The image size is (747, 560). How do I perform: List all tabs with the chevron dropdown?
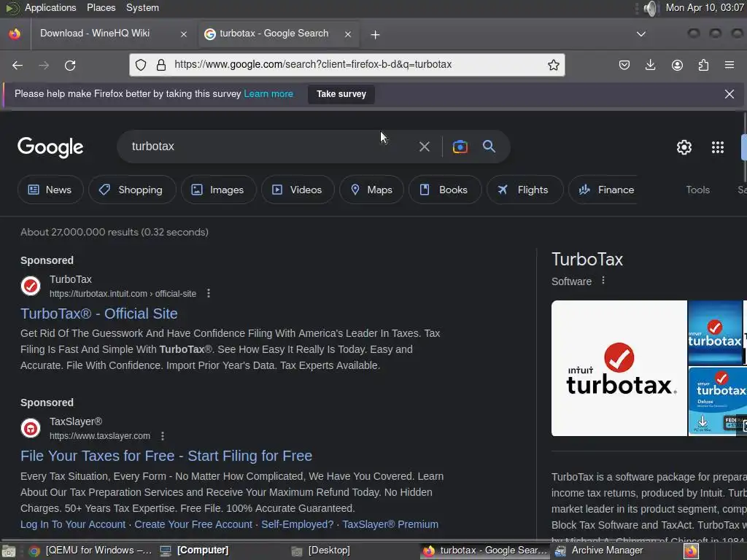(640, 34)
